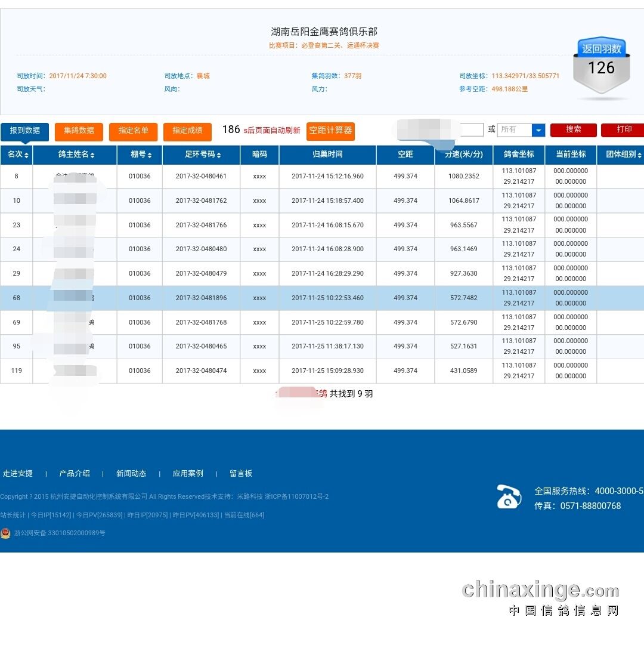Open the 所有 dropdown selector
Screen dimensions: 644x645
(x=538, y=130)
